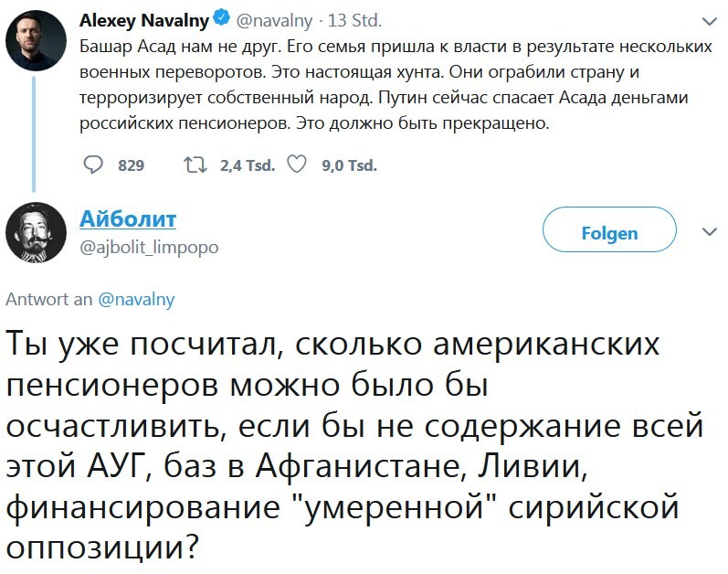Like Navalny's tweet with the heart icon

[297, 165]
